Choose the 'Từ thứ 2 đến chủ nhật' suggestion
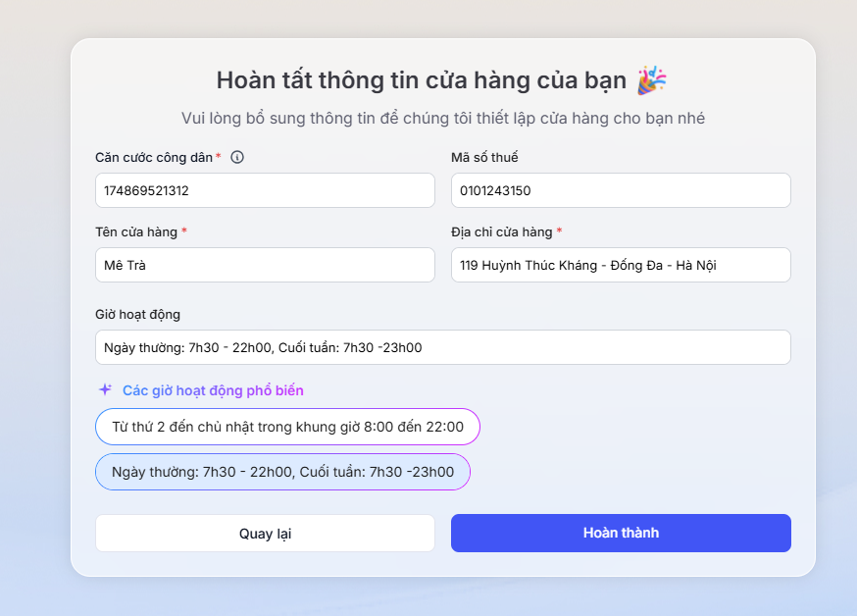Image resolution: width=857 pixels, height=616 pixels. pyautogui.click(x=287, y=427)
